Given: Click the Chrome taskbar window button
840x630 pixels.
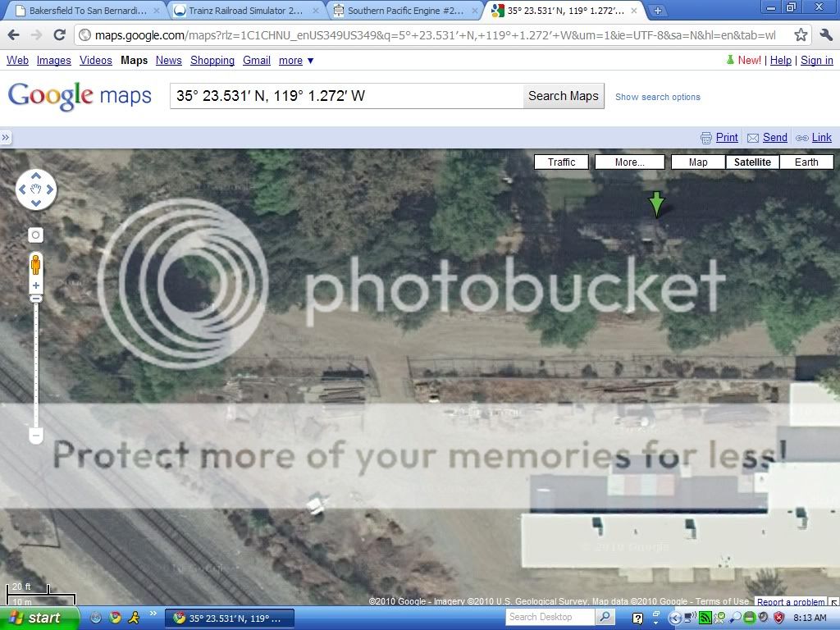Looking at the screenshot, I should coord(230,619).
